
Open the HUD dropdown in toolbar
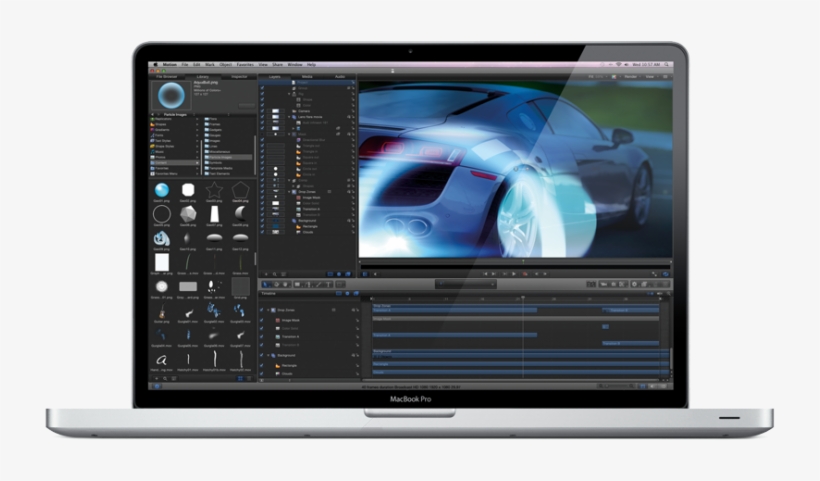coord(465,284)
